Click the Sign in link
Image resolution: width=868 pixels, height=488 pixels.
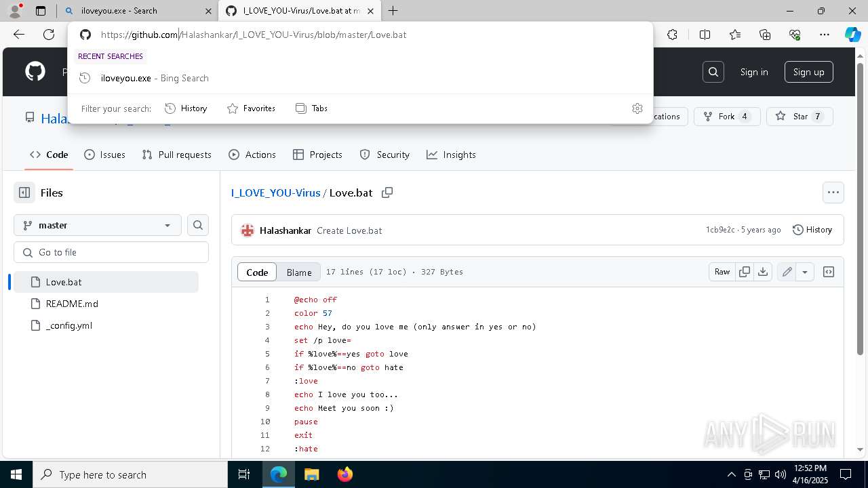coord(754,72)
